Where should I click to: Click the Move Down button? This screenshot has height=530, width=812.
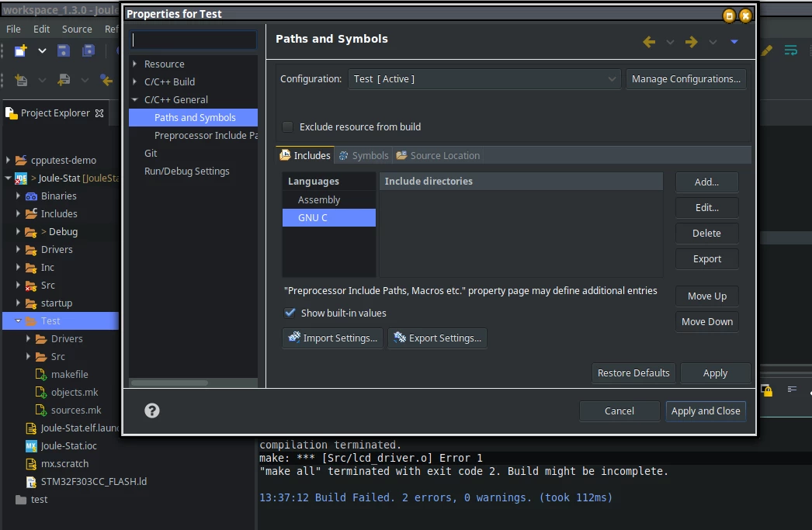pyautogui.click(x=707, y=322)
